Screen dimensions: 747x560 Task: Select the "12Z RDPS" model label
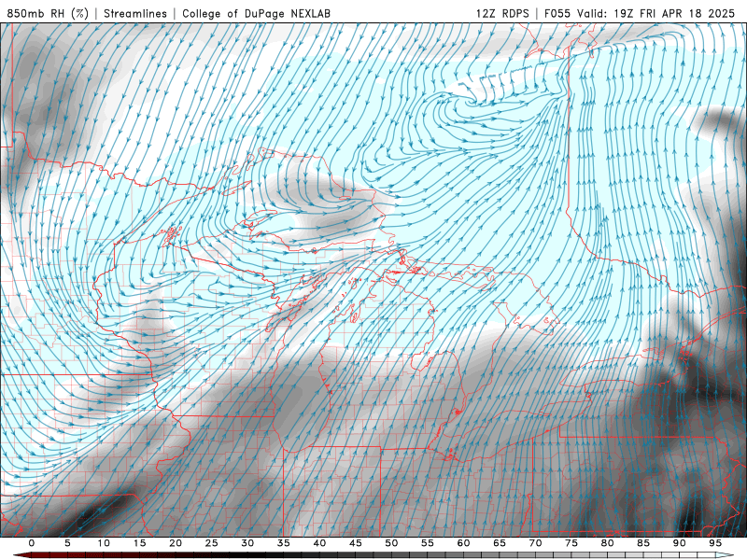[502, 13]
